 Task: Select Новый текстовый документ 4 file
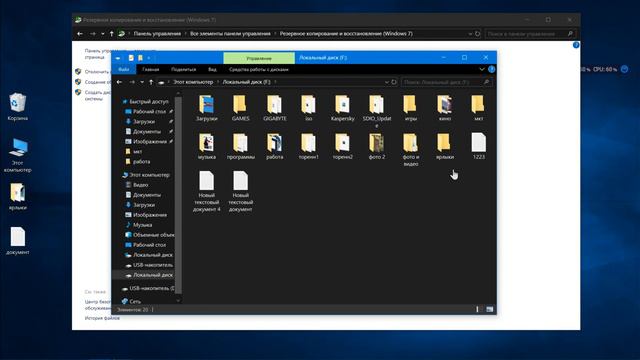(207, 191)
